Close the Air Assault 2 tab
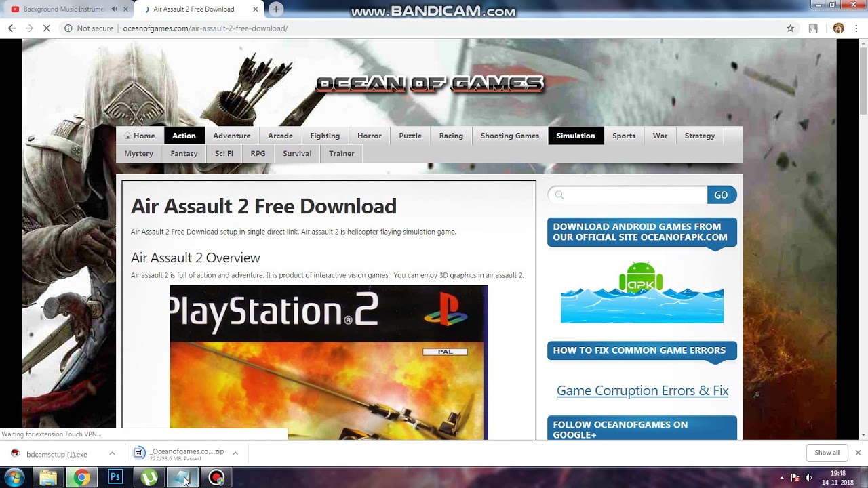The height and width of the screenshot is (488, 868). (256, 9)
